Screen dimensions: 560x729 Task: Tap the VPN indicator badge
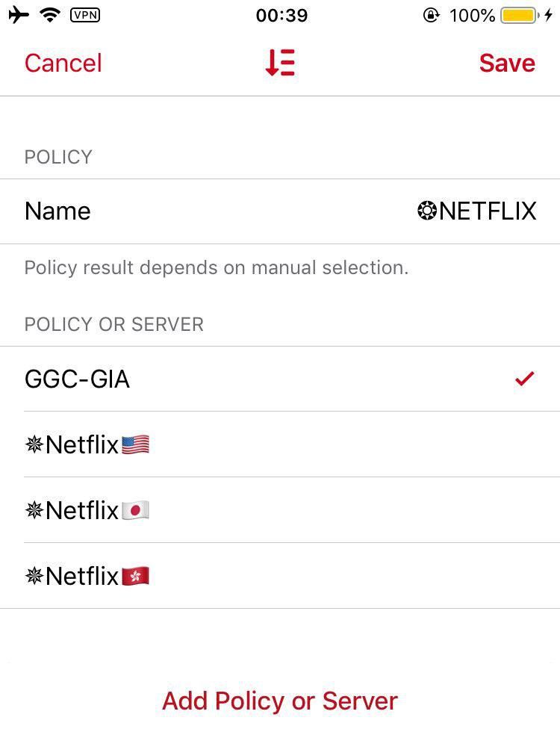(x=84, y=15)
